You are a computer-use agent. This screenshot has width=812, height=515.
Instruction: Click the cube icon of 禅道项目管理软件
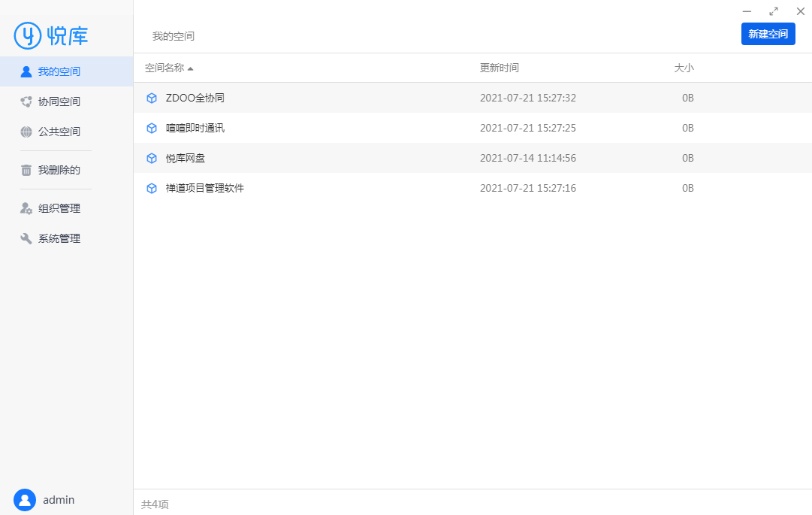point(152,188)
